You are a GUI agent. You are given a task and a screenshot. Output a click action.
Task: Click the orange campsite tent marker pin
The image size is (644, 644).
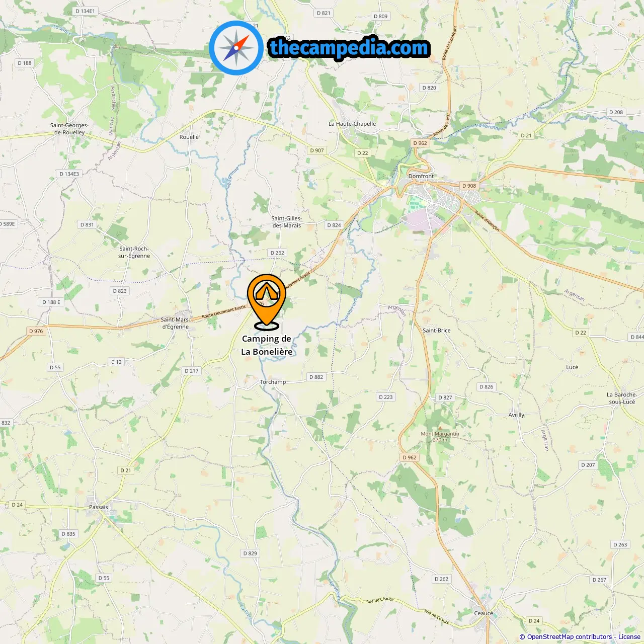point(266,302)
